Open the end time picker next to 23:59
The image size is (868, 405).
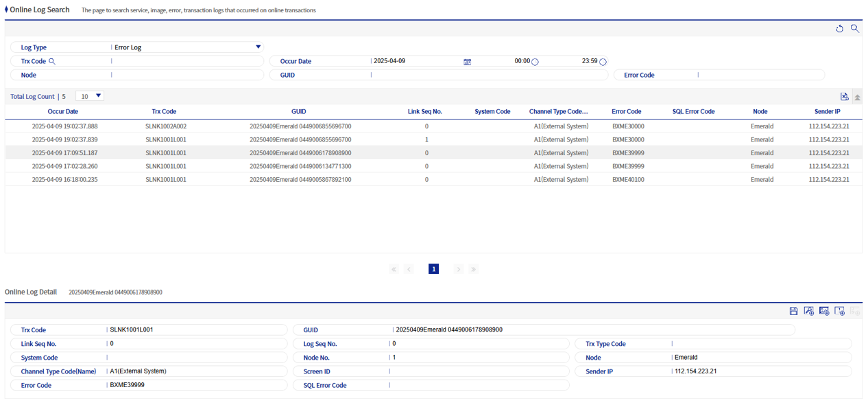click(x=602, y=61)
